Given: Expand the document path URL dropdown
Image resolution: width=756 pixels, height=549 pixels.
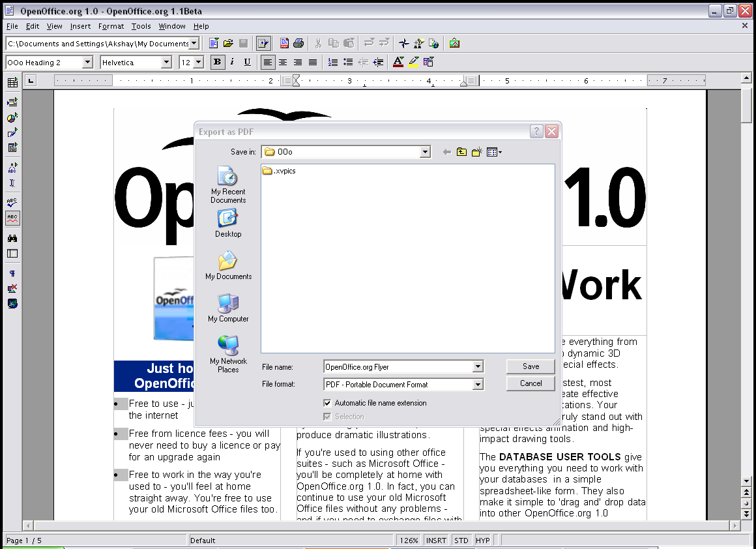Looking at the screenshot, I should (194, 44).
